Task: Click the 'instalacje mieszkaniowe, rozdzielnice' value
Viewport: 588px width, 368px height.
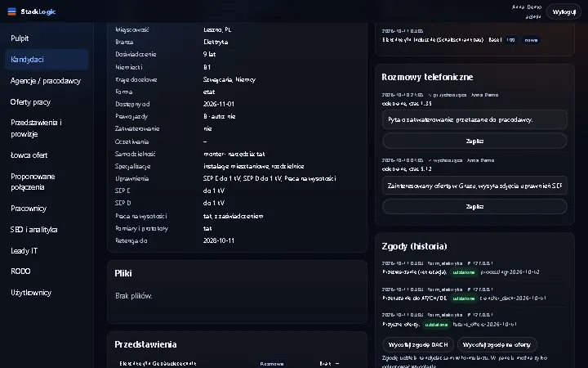Action: click(253, 166)
